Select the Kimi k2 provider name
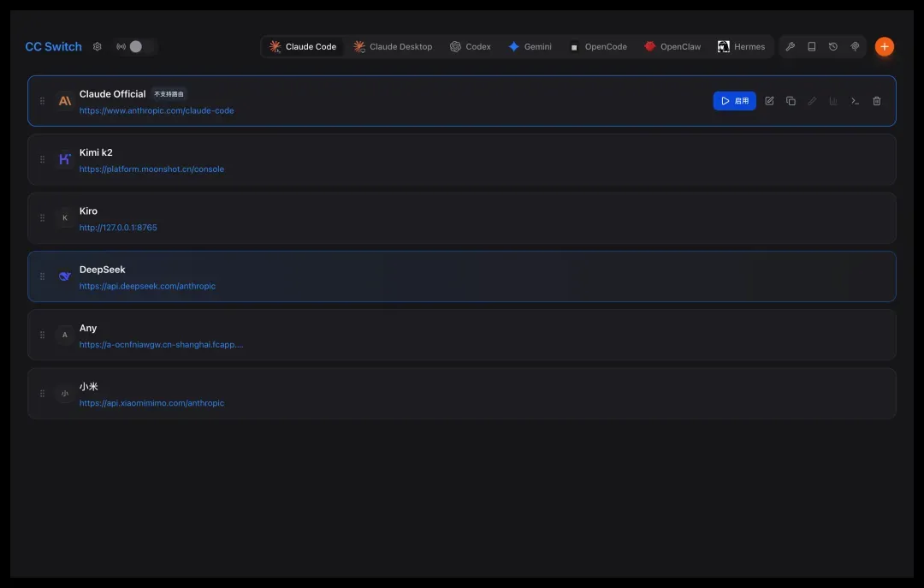Viewport: 924px width, 588px height. tap(96, 152)
